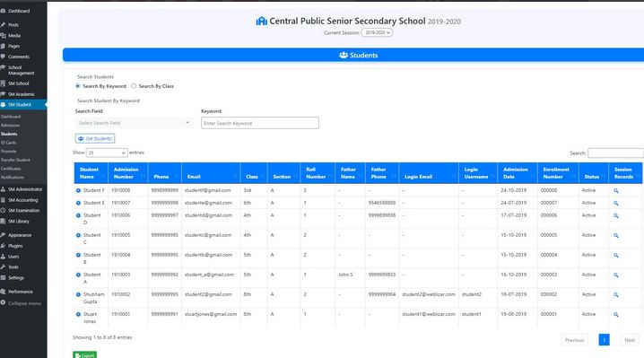Image resolution: width=644 pixels, height=358 pixels.
Task: Select page 1 in pagination
Action: click(x=604, y=340)
